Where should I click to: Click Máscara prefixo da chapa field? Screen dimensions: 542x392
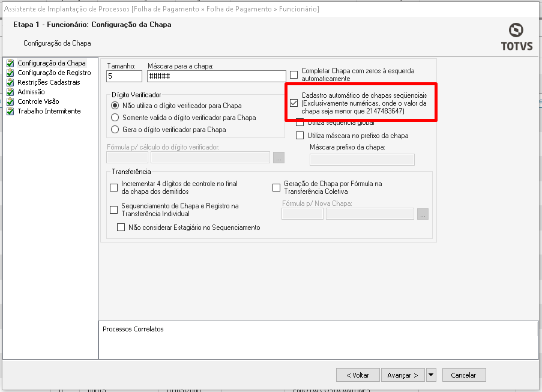(x=363, y=160)
